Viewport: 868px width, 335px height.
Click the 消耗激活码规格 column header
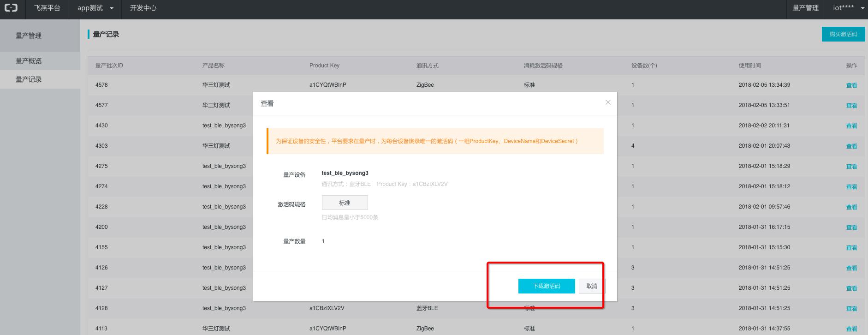tap(543, 66)
